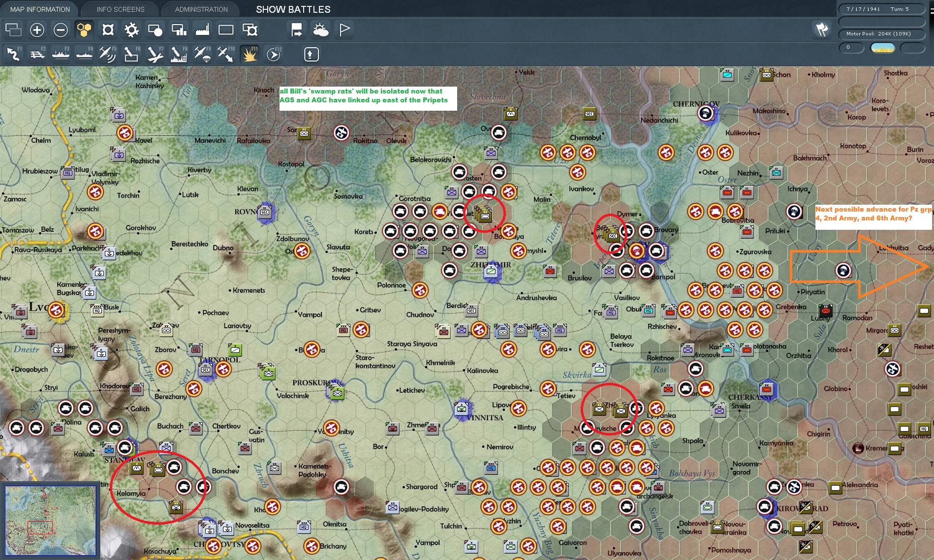Click the rectangle-with-gear display icon
The image size is (934, 560).
click(250, 30)
